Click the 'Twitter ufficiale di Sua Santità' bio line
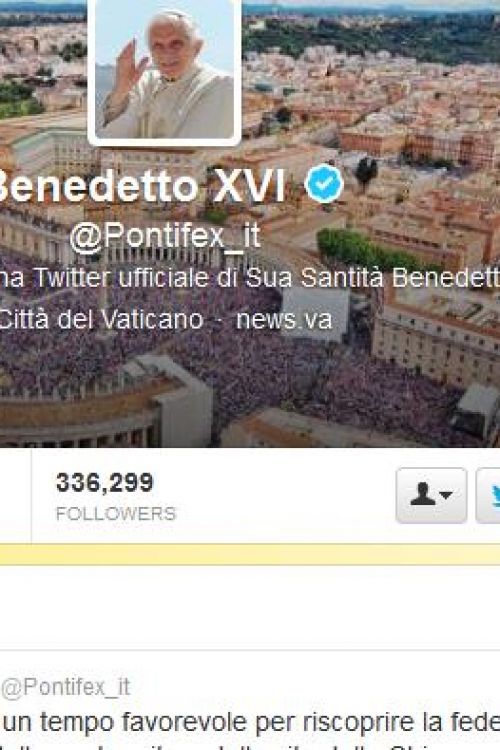This screenshot has width=500, height=750. [250, 277]
